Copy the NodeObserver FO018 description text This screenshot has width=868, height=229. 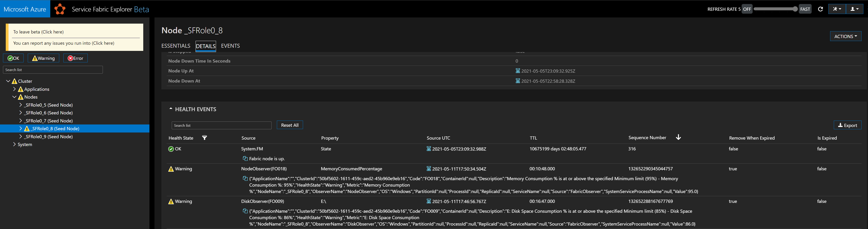click(245, 179)
